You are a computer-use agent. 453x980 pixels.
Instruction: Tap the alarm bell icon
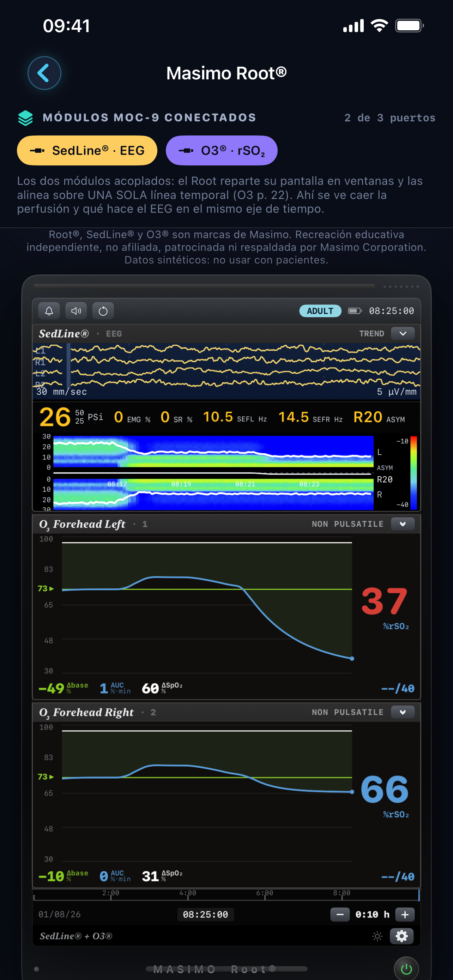pos(49,311)
